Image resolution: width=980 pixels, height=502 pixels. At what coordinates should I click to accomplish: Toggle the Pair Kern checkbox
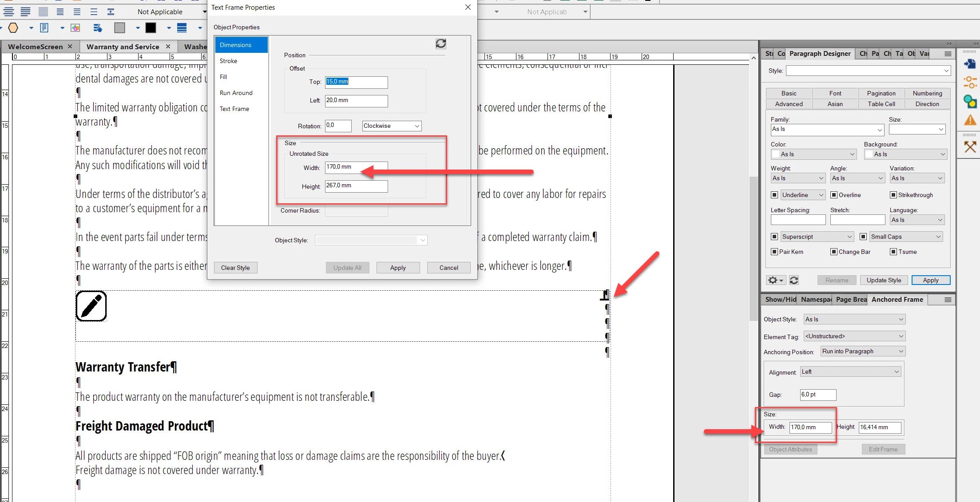coord(774,252)
